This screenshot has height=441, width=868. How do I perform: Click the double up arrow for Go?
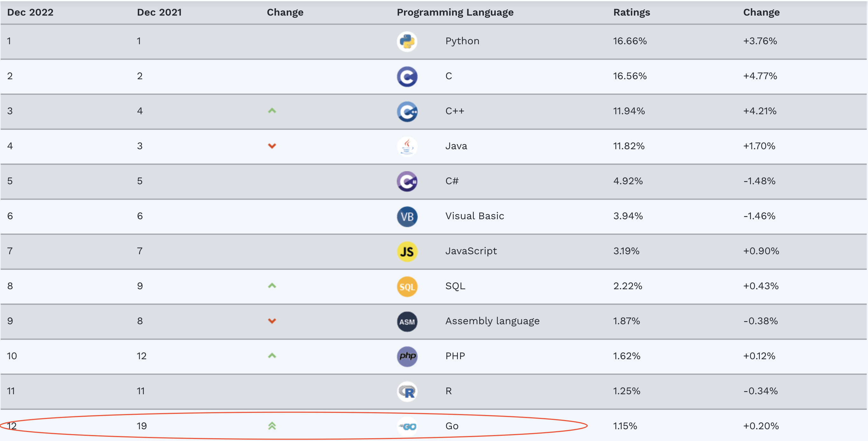(272, 426)
